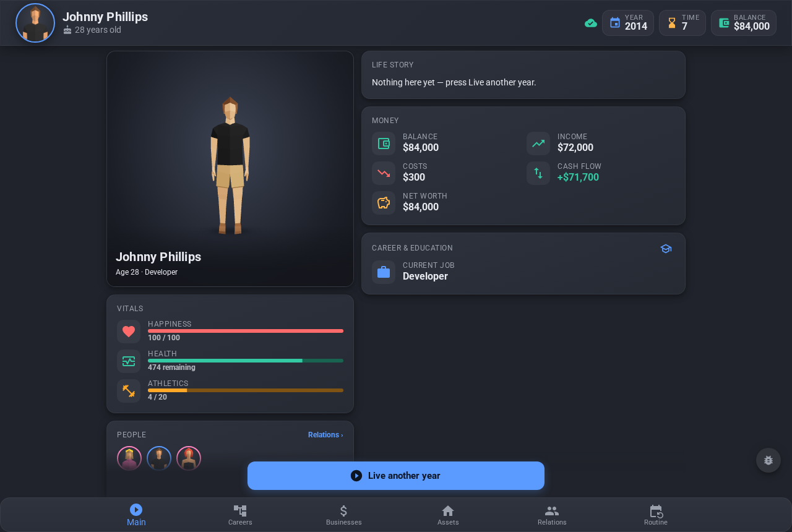792x532 pixels.
Task: Click the Cash Flow arrows icon
Action: click(538, 173)
